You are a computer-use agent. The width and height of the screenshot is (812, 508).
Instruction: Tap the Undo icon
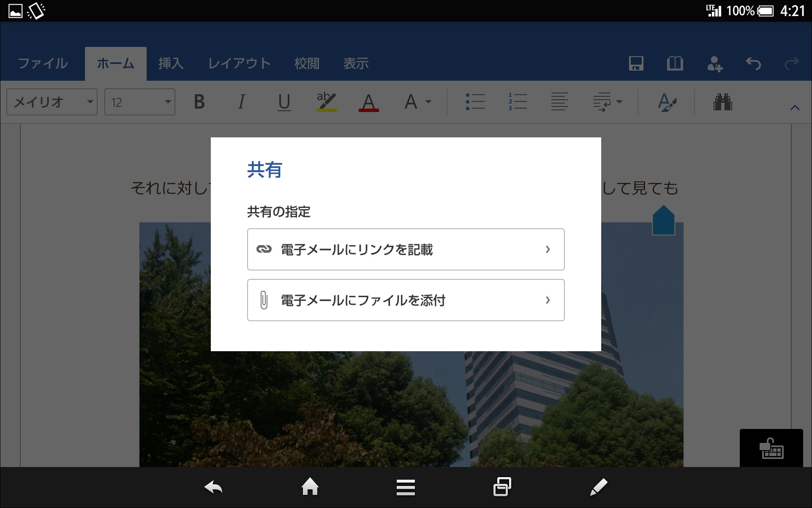(754, 64)
